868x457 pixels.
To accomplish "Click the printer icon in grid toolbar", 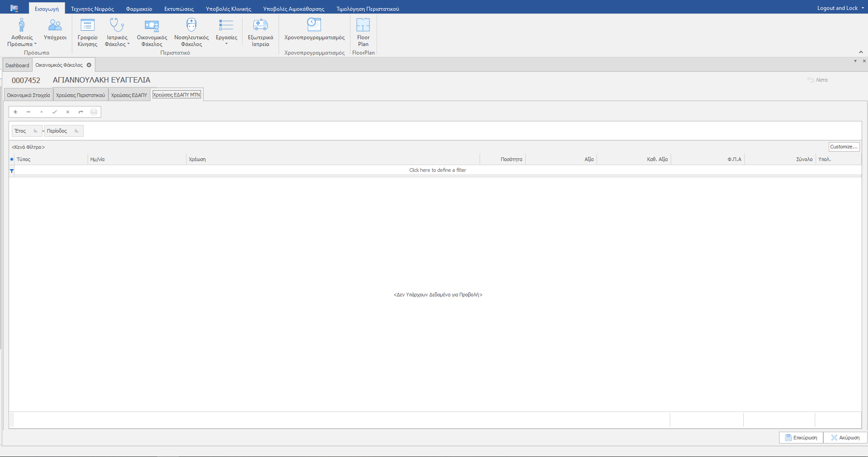I will pyautogui.click(x=94, y=112).
